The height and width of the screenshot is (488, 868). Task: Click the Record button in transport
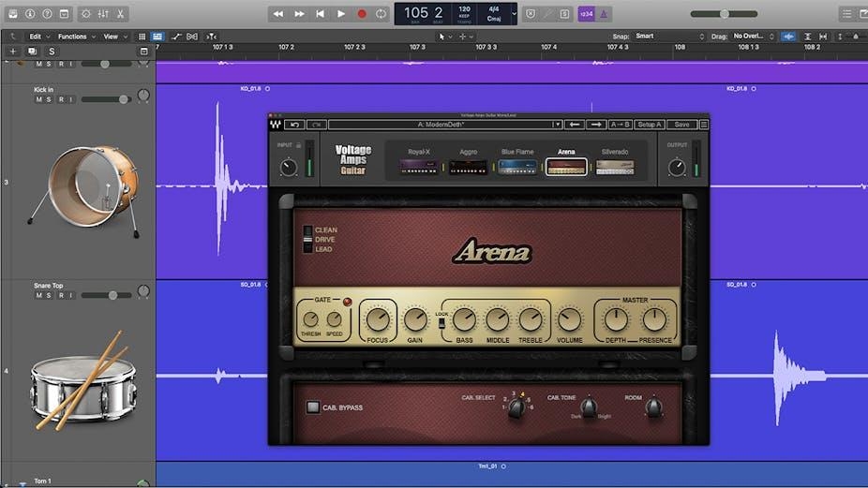[361, 14]
